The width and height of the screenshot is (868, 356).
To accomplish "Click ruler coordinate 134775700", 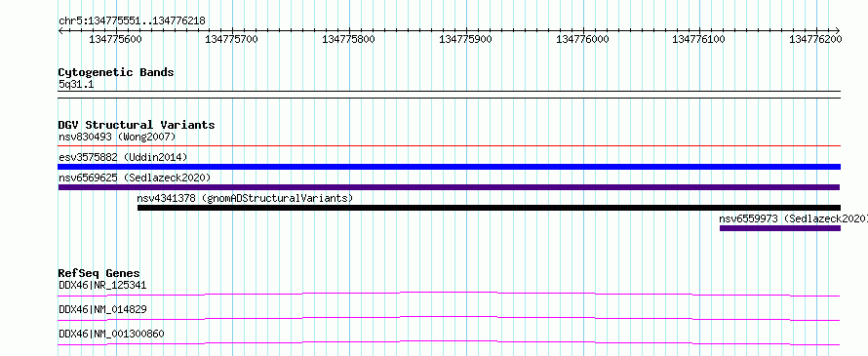I will [x=231, y=39].
